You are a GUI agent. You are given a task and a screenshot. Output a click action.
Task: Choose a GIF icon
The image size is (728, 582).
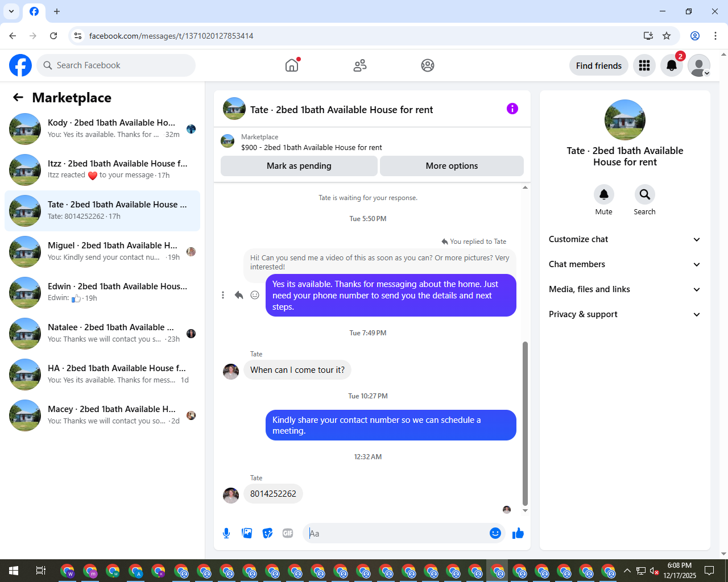[x=288, y=533]
